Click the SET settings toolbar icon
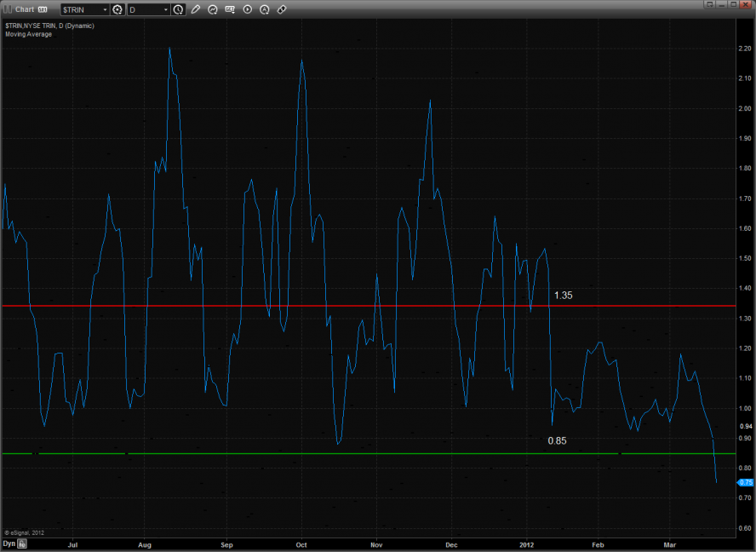Image resolution: width=756 pixels, height=552 pixels. point(231,9)
